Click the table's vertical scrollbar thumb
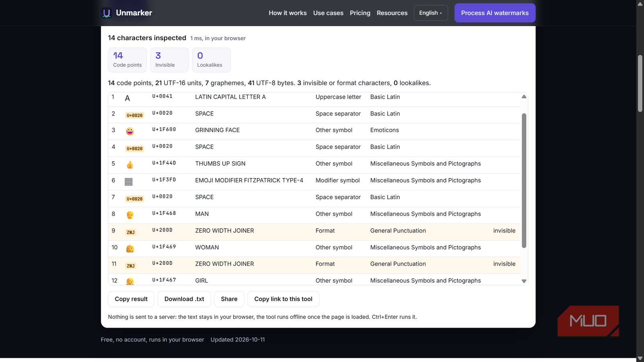The height and width of the screenshot is (362, 644). (524, 181)
